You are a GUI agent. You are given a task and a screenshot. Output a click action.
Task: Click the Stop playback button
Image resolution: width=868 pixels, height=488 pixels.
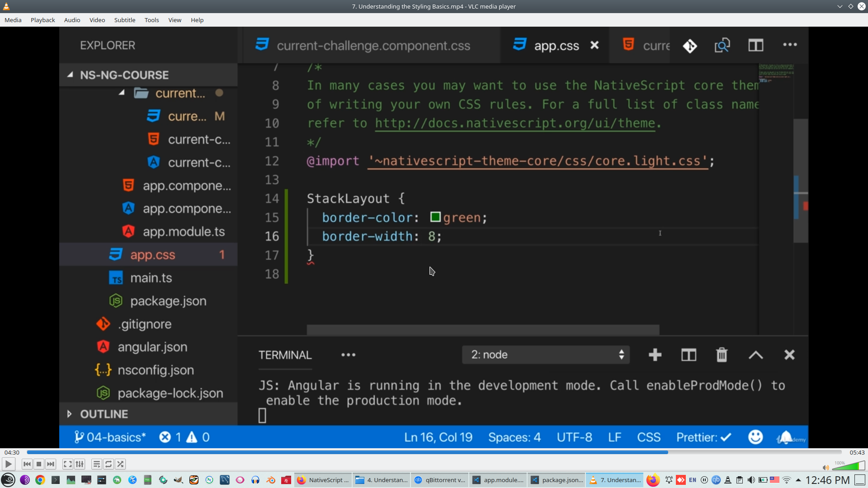click(x=39, y=464)
